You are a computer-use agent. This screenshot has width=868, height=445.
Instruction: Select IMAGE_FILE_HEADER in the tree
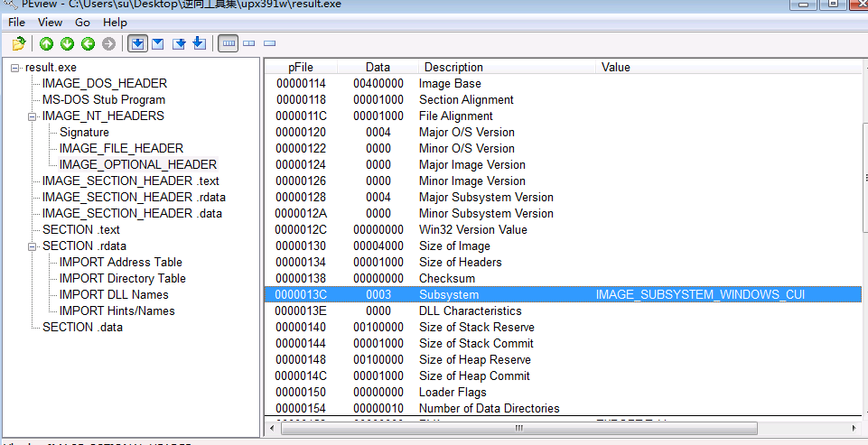tap(121, 148)
